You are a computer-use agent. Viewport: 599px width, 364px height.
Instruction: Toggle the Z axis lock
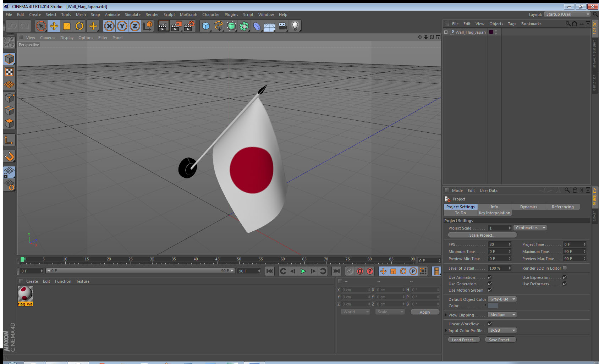135,26
